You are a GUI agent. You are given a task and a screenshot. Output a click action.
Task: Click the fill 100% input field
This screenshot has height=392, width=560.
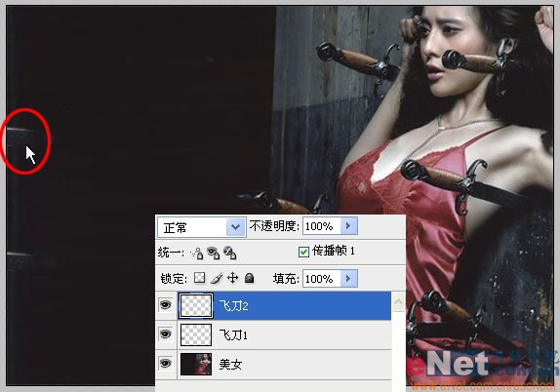(321, 279)
